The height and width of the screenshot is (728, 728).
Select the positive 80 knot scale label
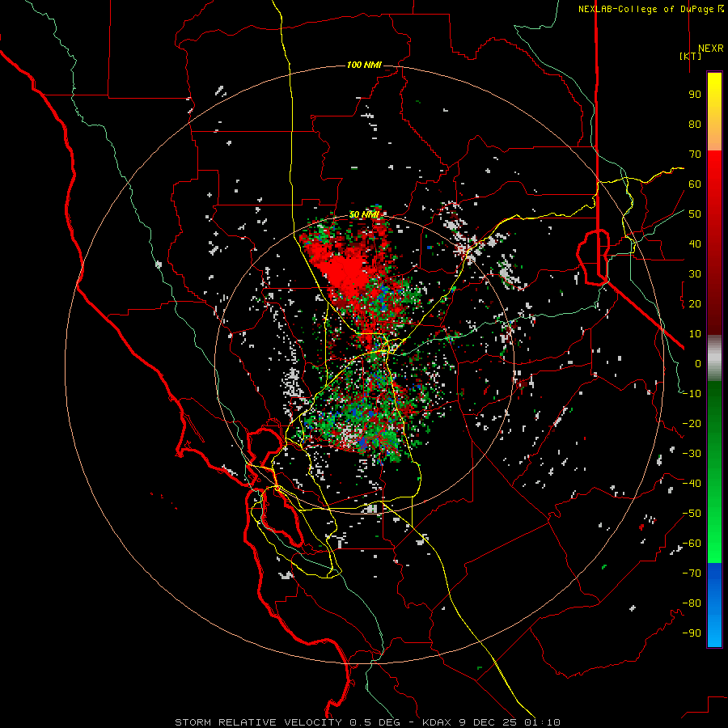pyautogui.click(x=695, y=125)
